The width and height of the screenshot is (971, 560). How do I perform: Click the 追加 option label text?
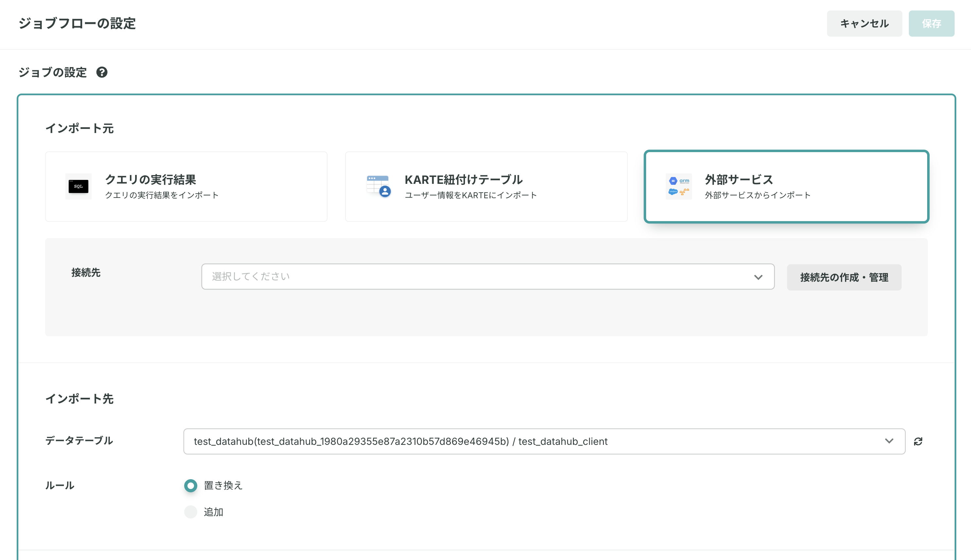[213, 512]
